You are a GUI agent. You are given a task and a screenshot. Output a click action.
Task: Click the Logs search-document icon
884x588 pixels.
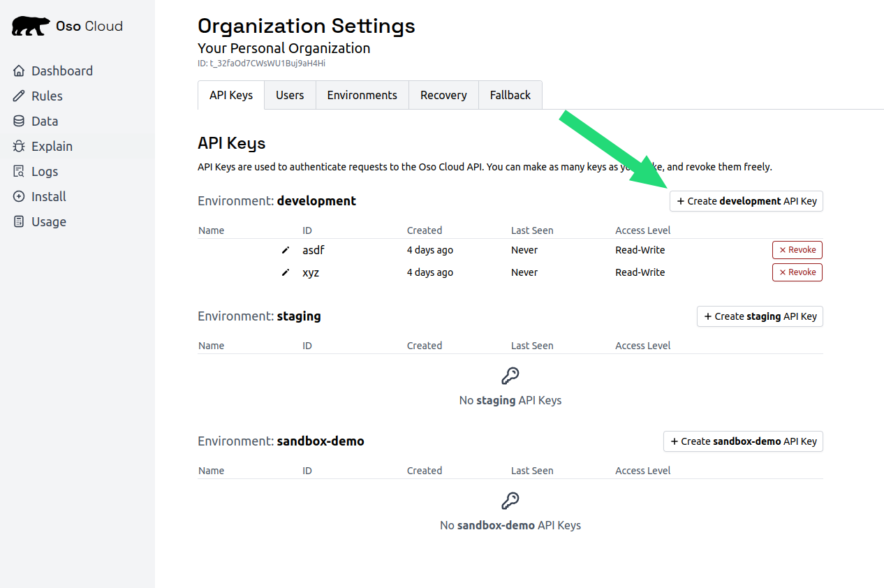point(19,171)
